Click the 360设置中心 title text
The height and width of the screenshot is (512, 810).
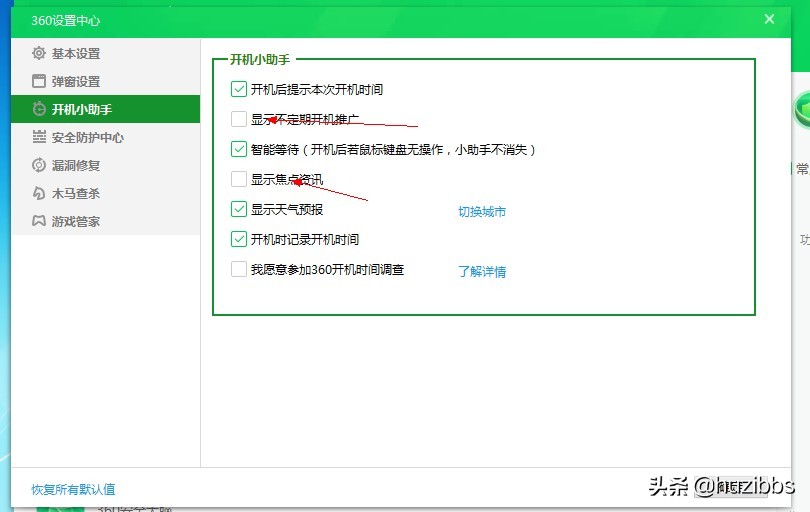click(x=66, y=20)
